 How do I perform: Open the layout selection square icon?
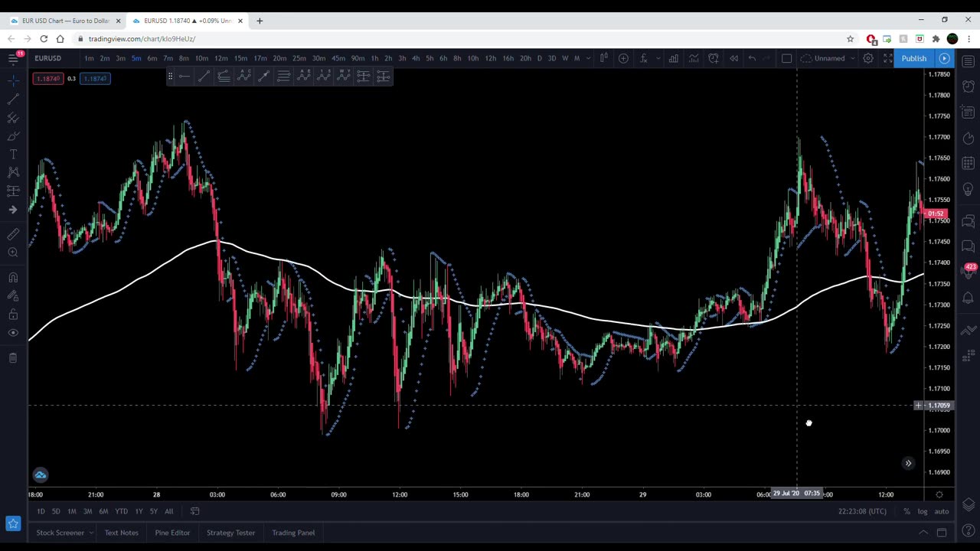(786, 58)
